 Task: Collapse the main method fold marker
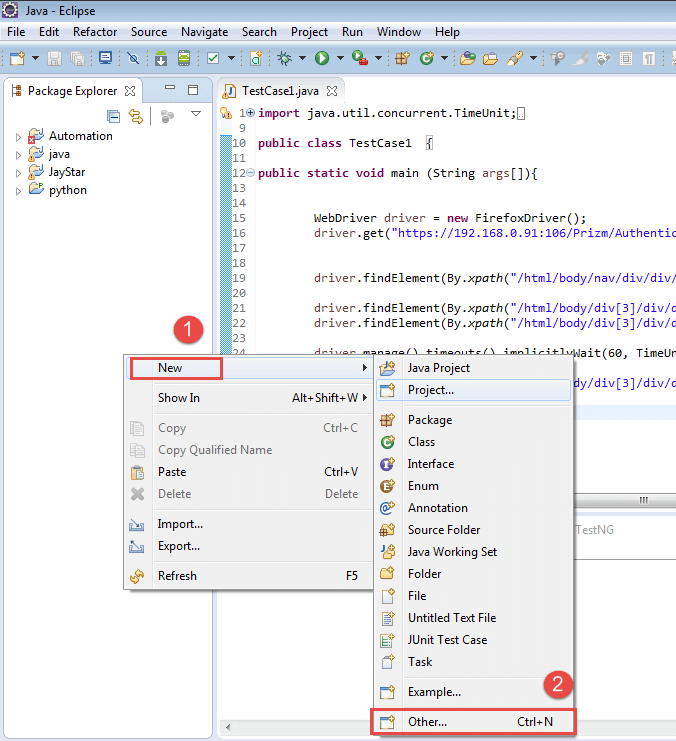249,173
